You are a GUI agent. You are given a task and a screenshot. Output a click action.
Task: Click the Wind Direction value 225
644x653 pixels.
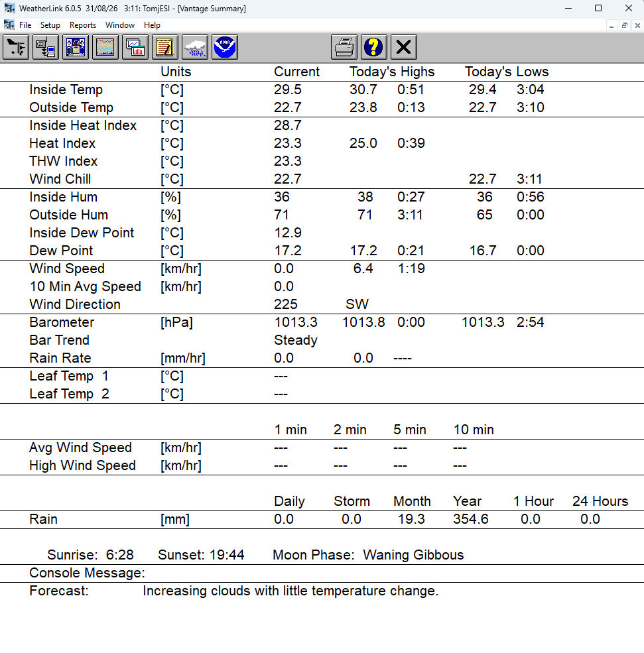285,304
